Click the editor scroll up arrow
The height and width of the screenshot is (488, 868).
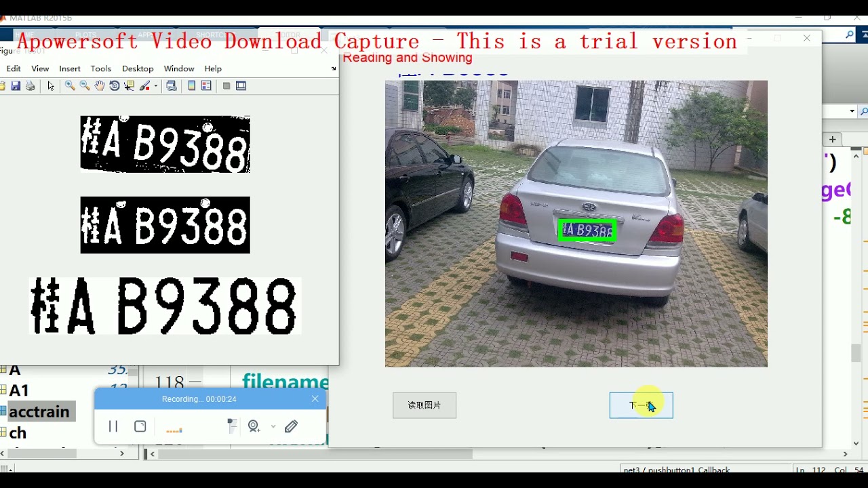tap(856, 156)
